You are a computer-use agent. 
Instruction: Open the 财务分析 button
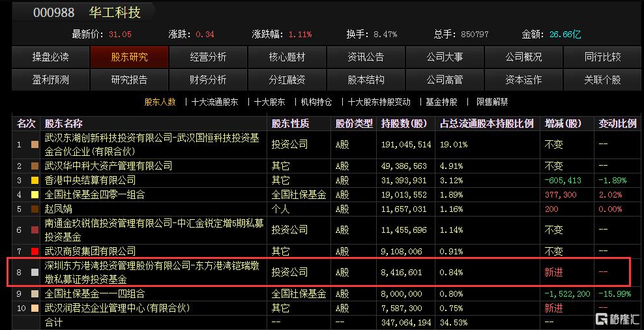(208, 80)
